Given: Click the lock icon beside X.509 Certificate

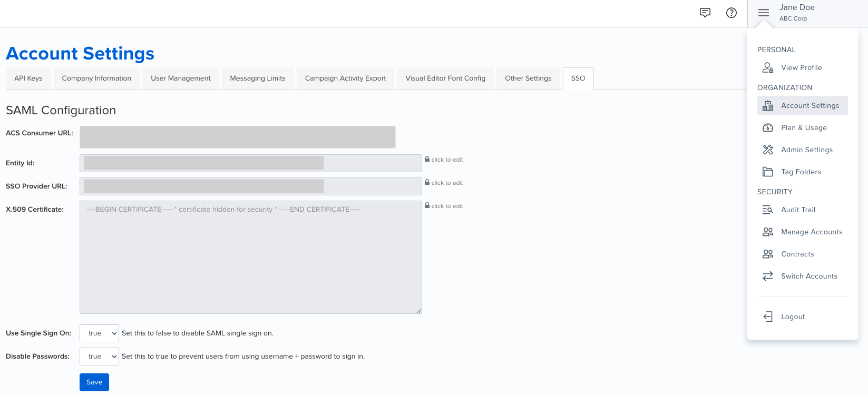Looking at the screenshot, I should point(427,205).
